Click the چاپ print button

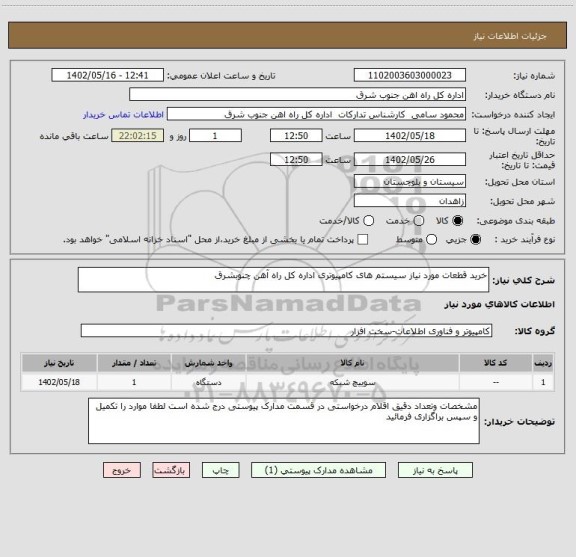click(220, 470)
